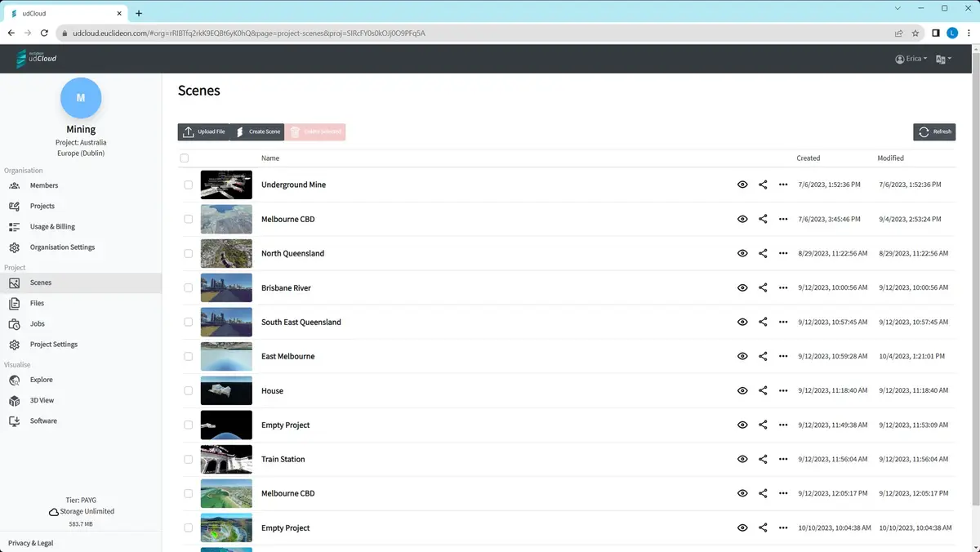Click the Software download icon
Image resolution: width=980 pixels, height=552 pixels.
(x=14, y=421)
